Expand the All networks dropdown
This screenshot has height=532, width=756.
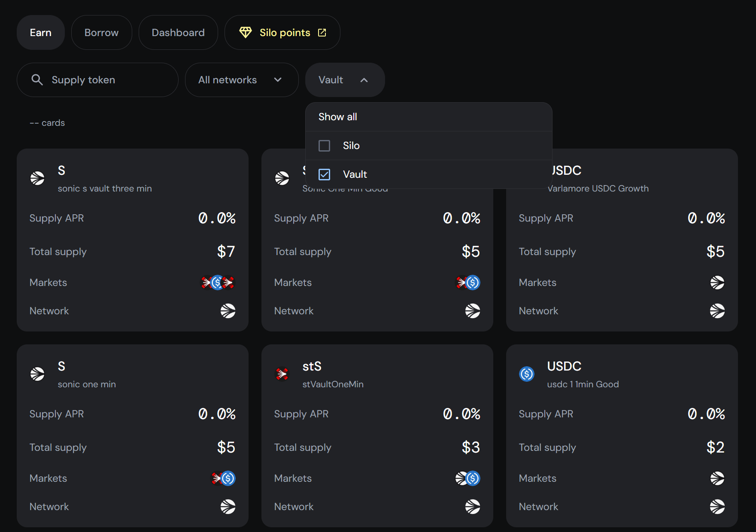point(241,80)
